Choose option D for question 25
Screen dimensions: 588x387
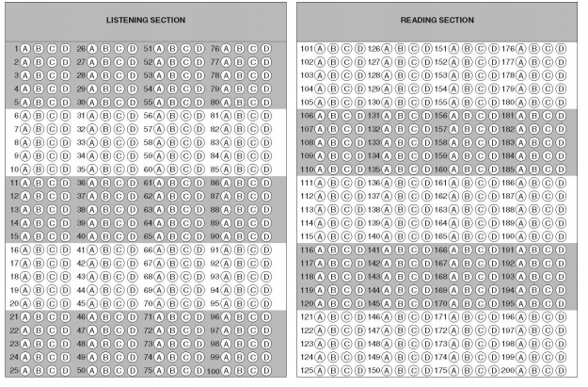(x=66, y=371)
